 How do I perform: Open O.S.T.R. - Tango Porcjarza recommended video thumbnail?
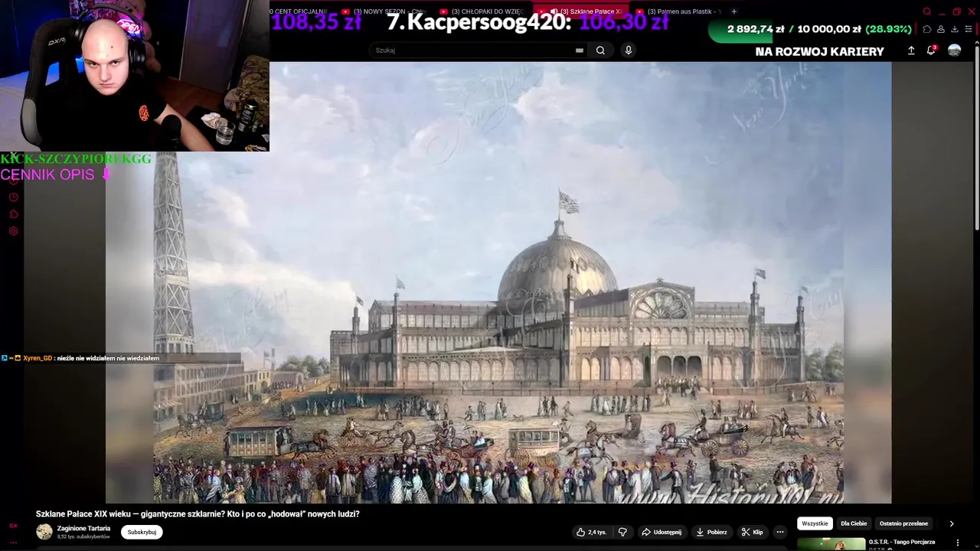pos(831,544)
